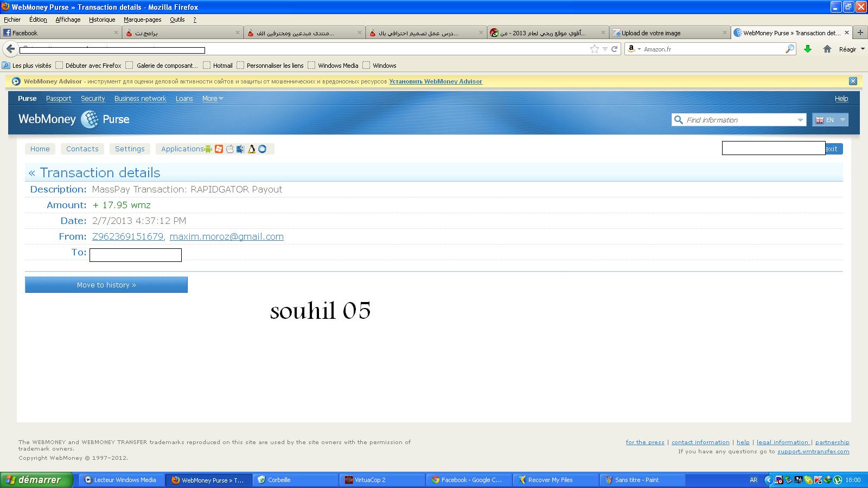Reload the page with the refresh icon
This screenshot has width=868, height=488.
(x=615, y=49)
